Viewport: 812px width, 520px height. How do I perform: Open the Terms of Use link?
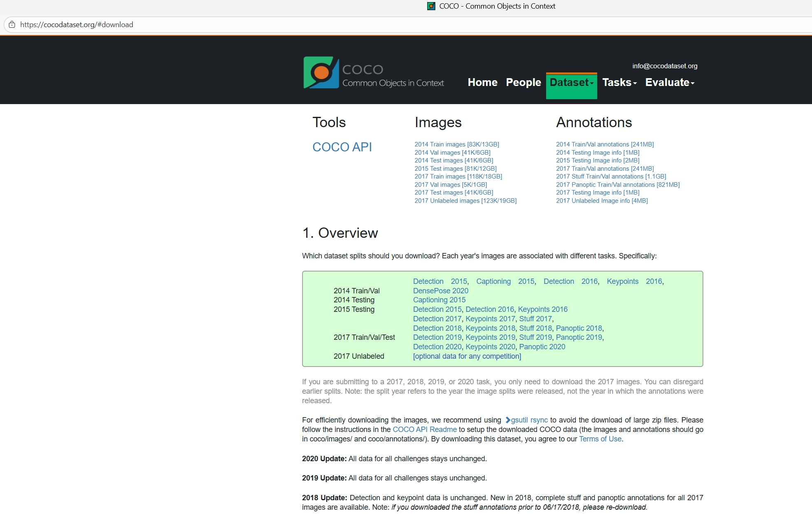click(600, 439)
